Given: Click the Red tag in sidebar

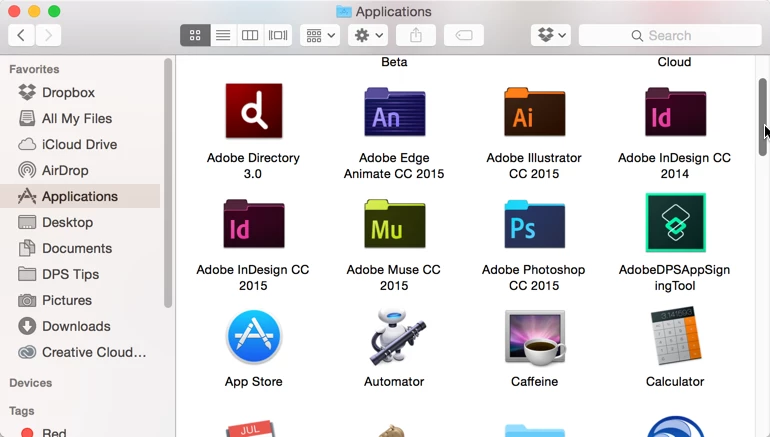Looking at the screenshot, I should coord(81,432).
